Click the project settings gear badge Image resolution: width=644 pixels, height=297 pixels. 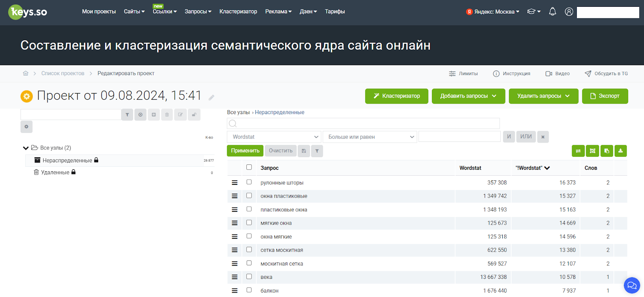click(27, 96)
